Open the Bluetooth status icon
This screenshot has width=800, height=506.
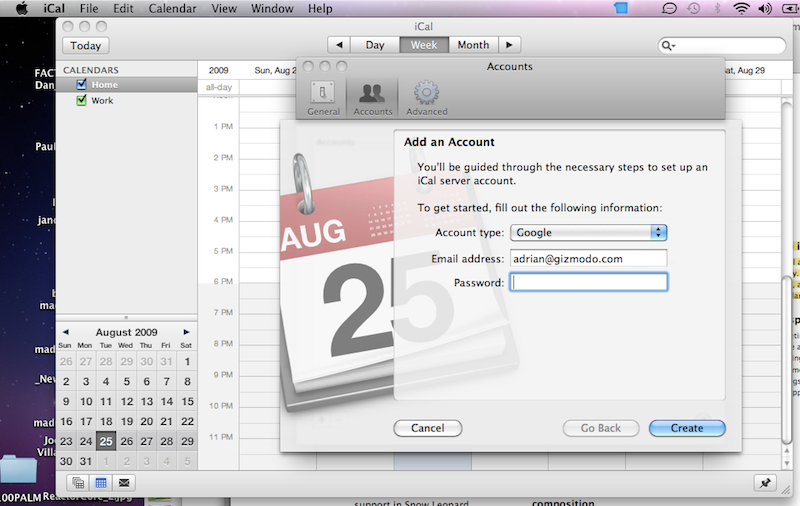coord(717,8)
